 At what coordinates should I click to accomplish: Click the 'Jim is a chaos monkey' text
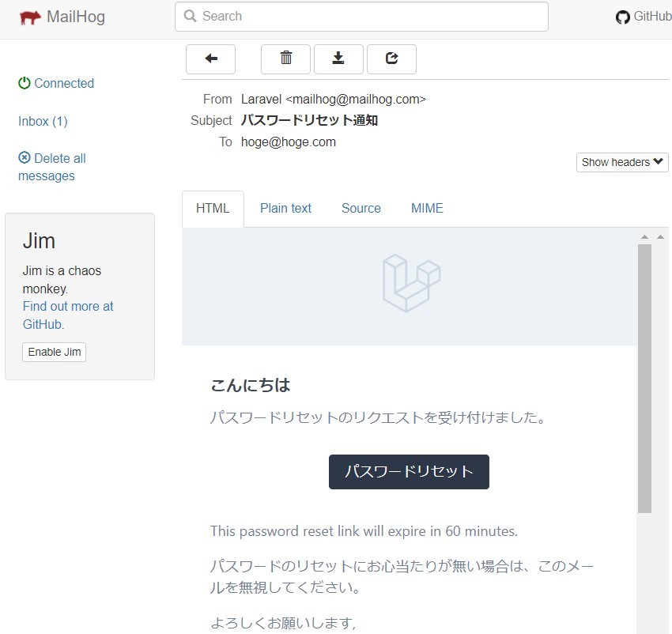point(62,280)
